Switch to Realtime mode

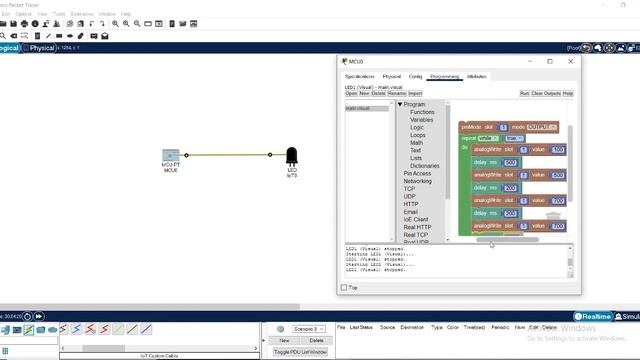[x=593, y=316]
